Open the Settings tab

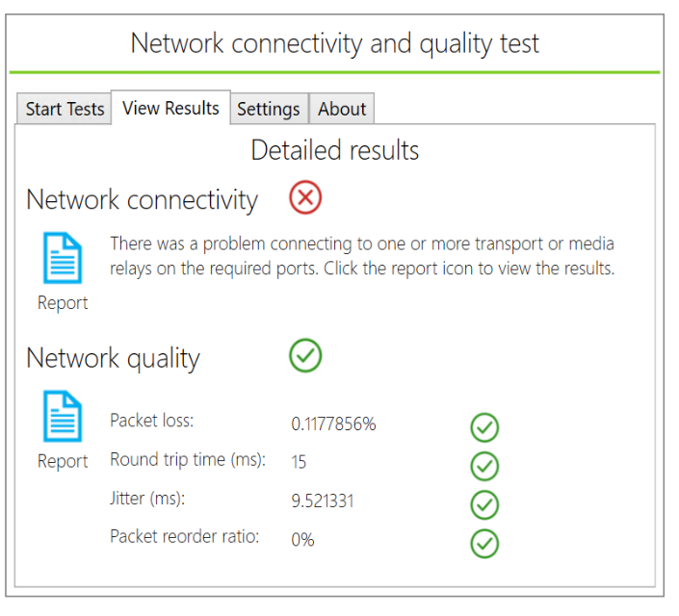[269, 109]
